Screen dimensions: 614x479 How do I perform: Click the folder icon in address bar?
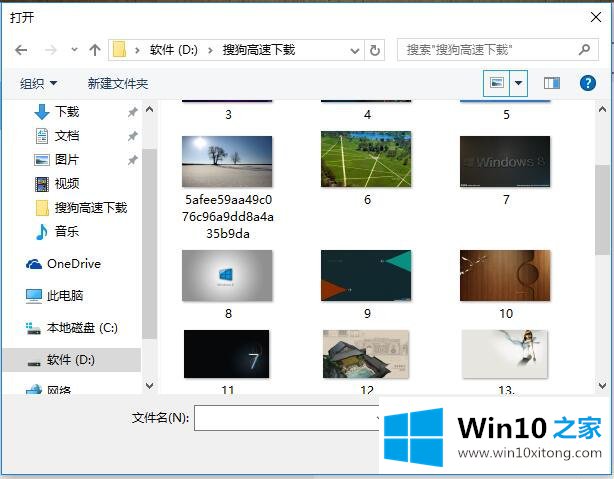click(x=119, y=50)
